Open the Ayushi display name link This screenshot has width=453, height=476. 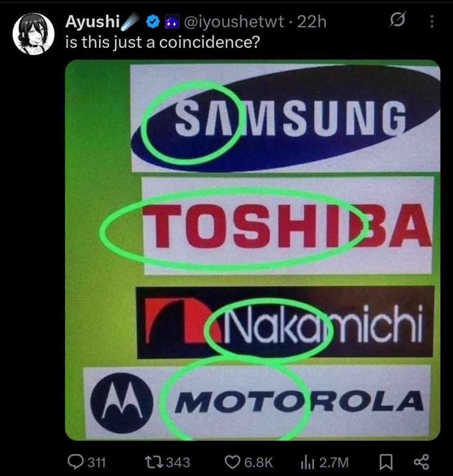coord(92,22)
